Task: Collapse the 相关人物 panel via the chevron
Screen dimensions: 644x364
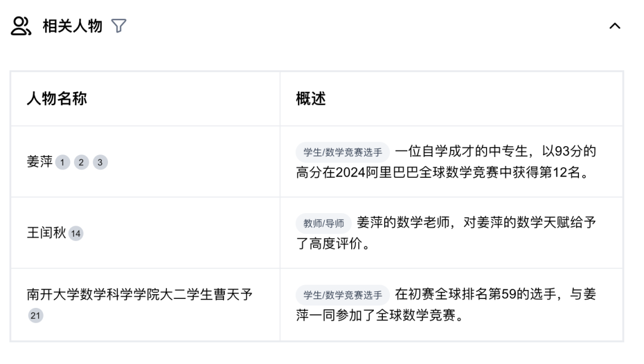Action: (x=614, y=26)
